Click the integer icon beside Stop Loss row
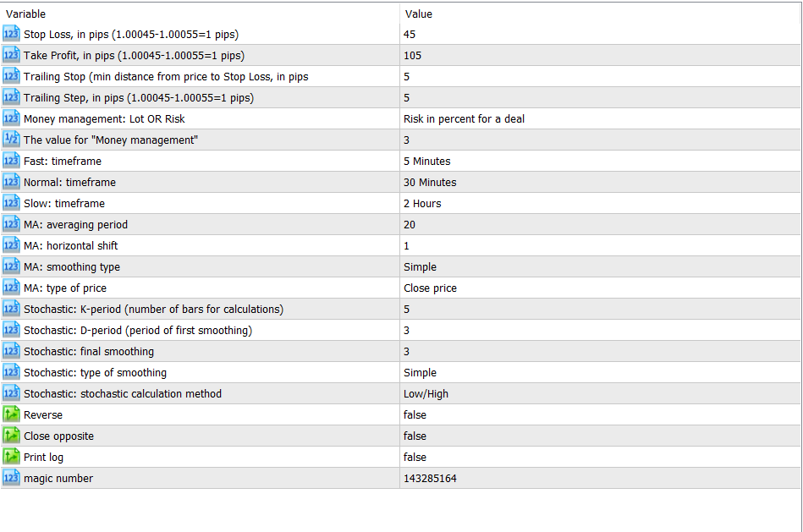803x532 pixels. point(11,34)
